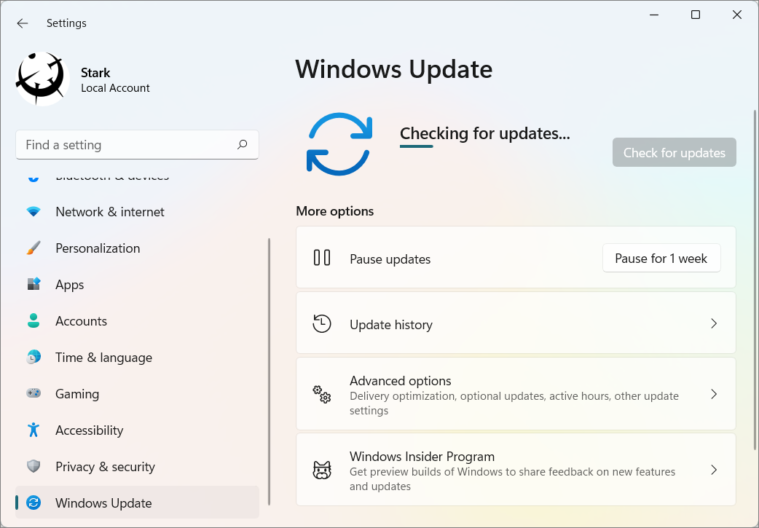Click the Advanced options chevron arrow
The height and width of the screenshot is (528, 759).
tap(713, 394)
